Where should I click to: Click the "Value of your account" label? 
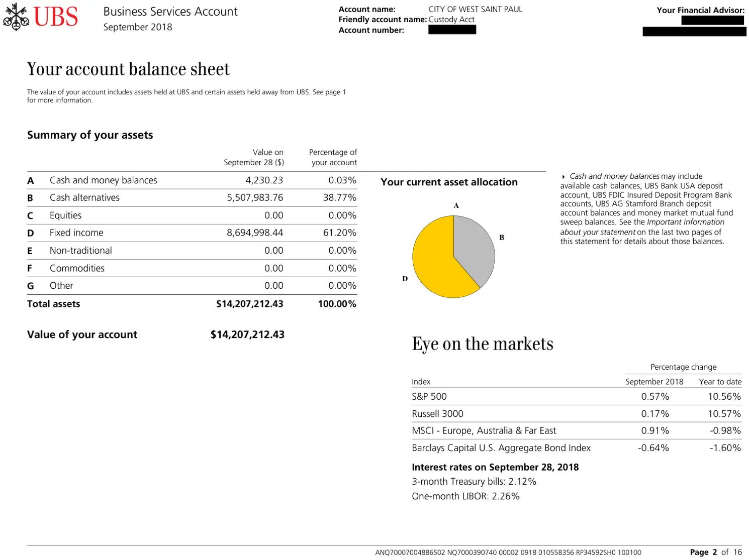click(x=82, y=334)
